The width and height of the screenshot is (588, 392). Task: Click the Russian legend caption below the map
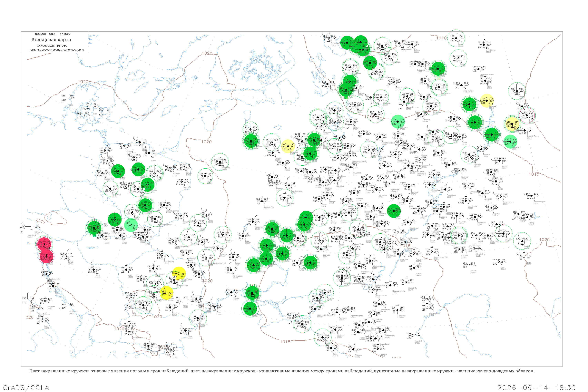pos(281,371)
